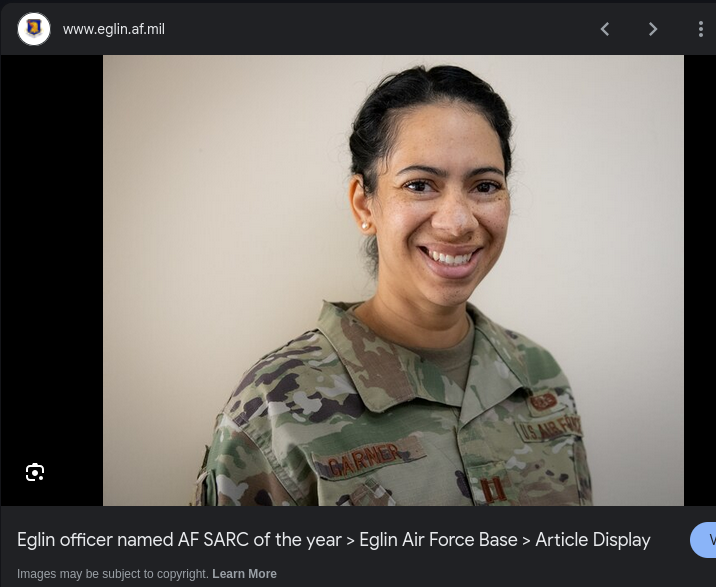Click the pearl earring in the portrait
Viewport: 716px width, 587px height.
coord(364,226)
